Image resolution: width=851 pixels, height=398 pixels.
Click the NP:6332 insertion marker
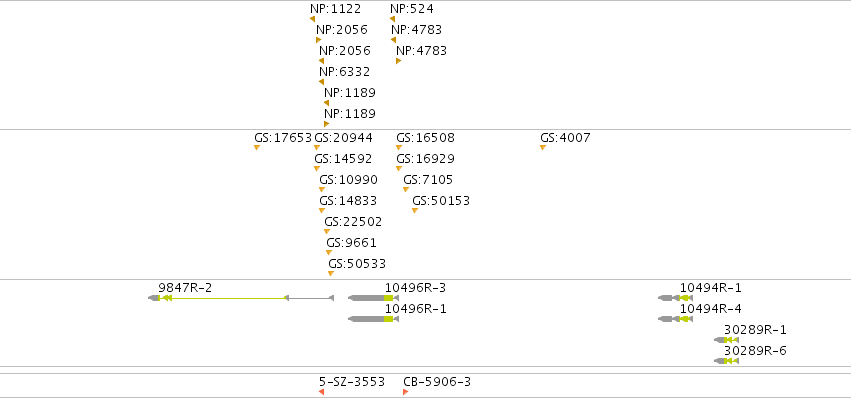pos(321,82)
